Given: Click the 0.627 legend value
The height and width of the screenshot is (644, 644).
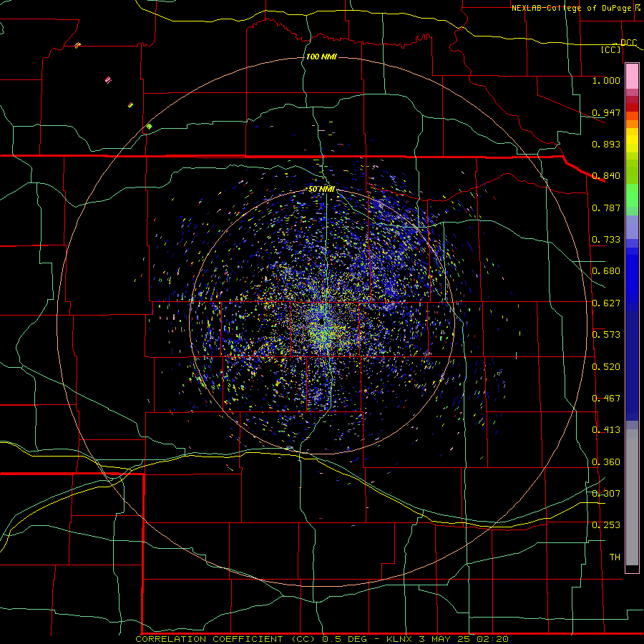Looking at the screenshot, I should [606, 303].
